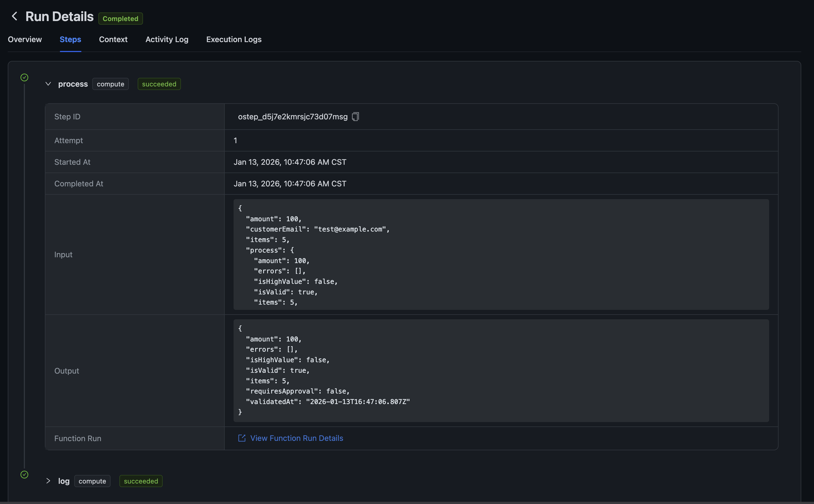
Task: Click inside the Output JSON code block
Action: [x=500, y=370]
